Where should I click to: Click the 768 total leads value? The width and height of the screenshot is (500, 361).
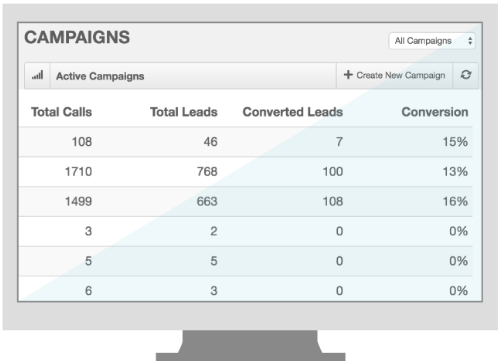(x=207, y=172)
